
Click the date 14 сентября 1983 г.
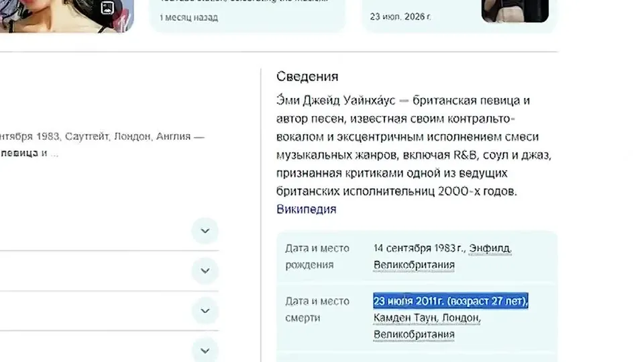pyautogui.click(x=419, y=248)
